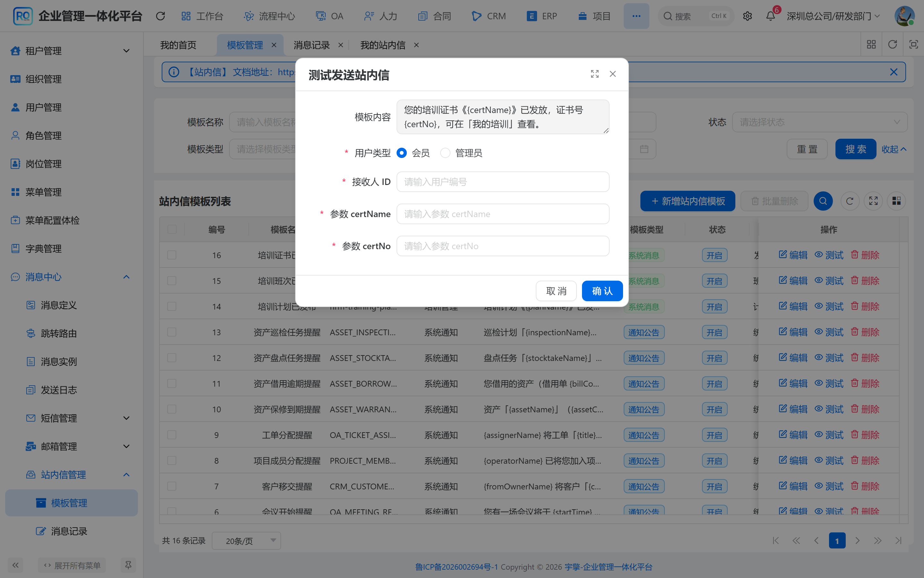Switch to the 我的首页 tab
The width and height of the screenshot is (924, 578).
coord(178,45)
